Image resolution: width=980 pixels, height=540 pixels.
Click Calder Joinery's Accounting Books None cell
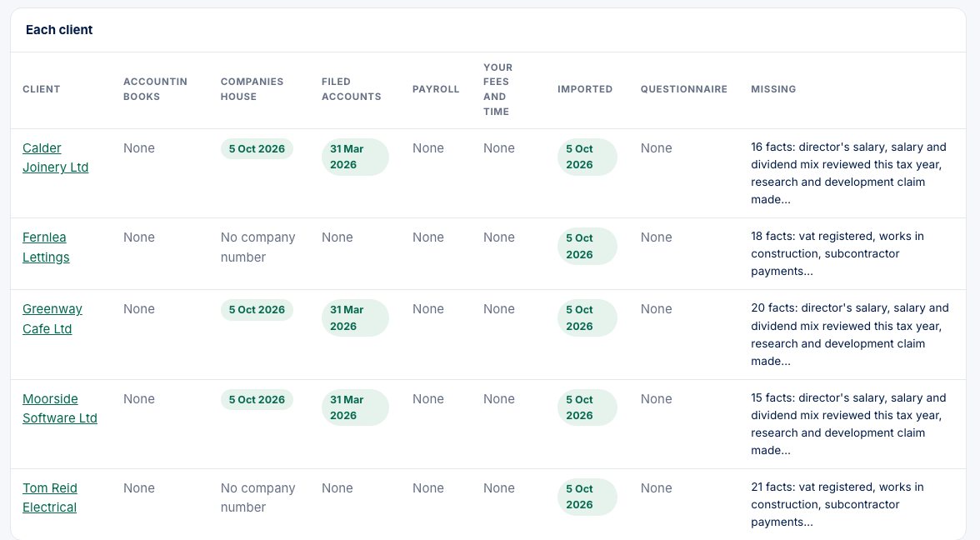click(138, 148)
